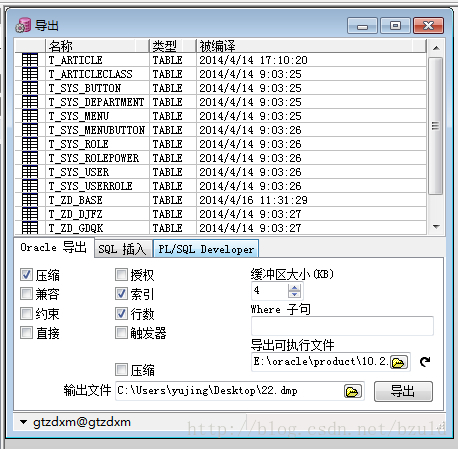Click the database export icon in title bar

click(x=23, y=25)
